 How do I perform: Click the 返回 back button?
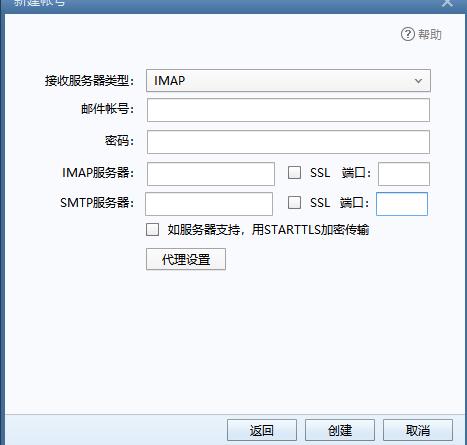click(262, 430)
